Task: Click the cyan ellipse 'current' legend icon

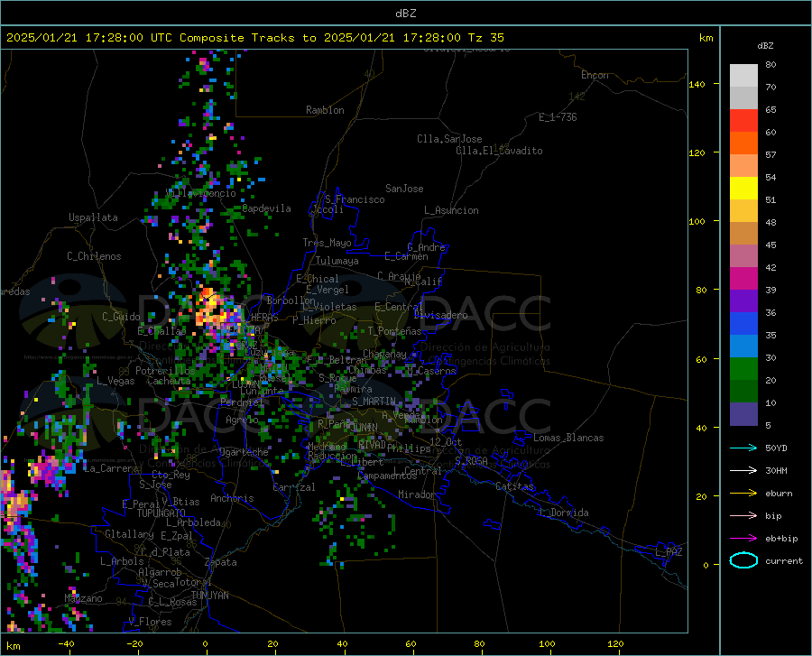Action: [743, 560]
